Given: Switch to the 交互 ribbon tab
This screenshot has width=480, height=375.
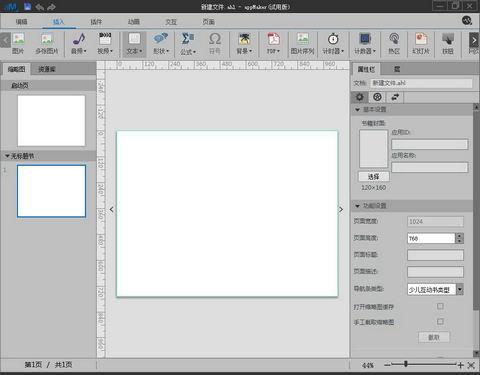Looking at the screenshot, I should click(x=171, y=22).
